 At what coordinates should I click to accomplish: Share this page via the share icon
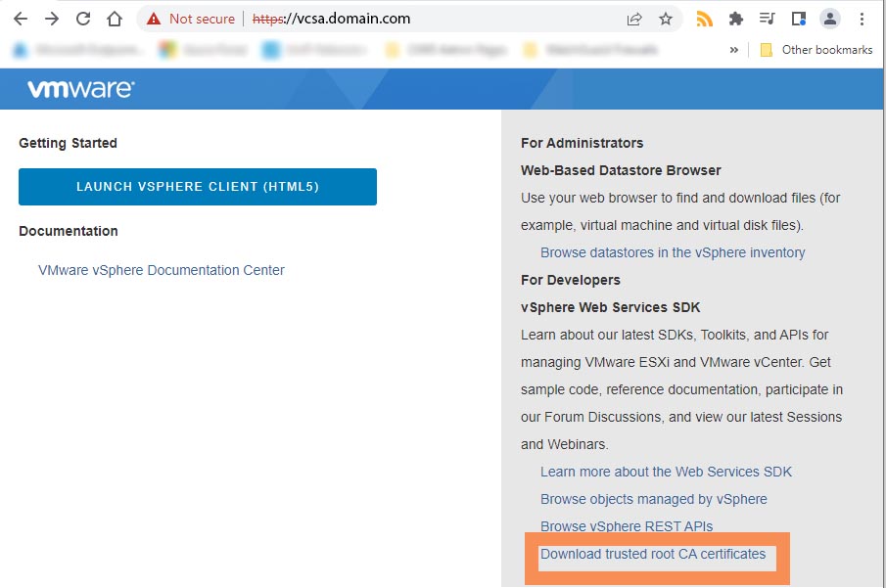click(634, 19)
